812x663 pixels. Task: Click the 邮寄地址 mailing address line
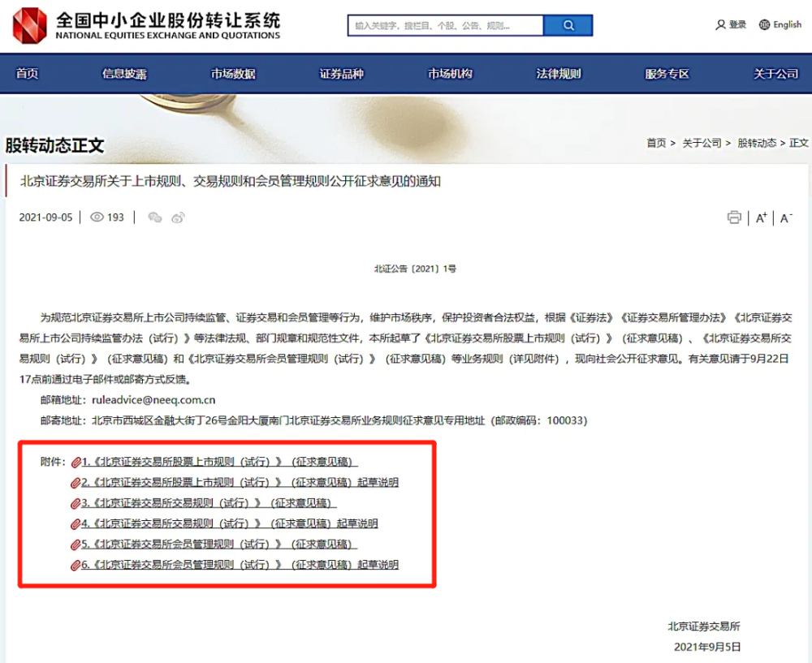[x=313, y=421]
